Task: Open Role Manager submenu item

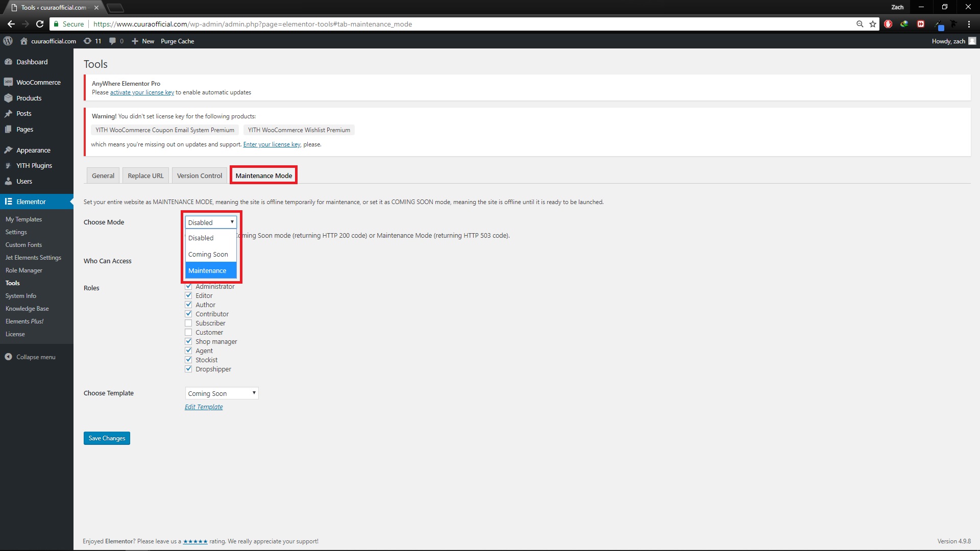Action: [23, 270]
